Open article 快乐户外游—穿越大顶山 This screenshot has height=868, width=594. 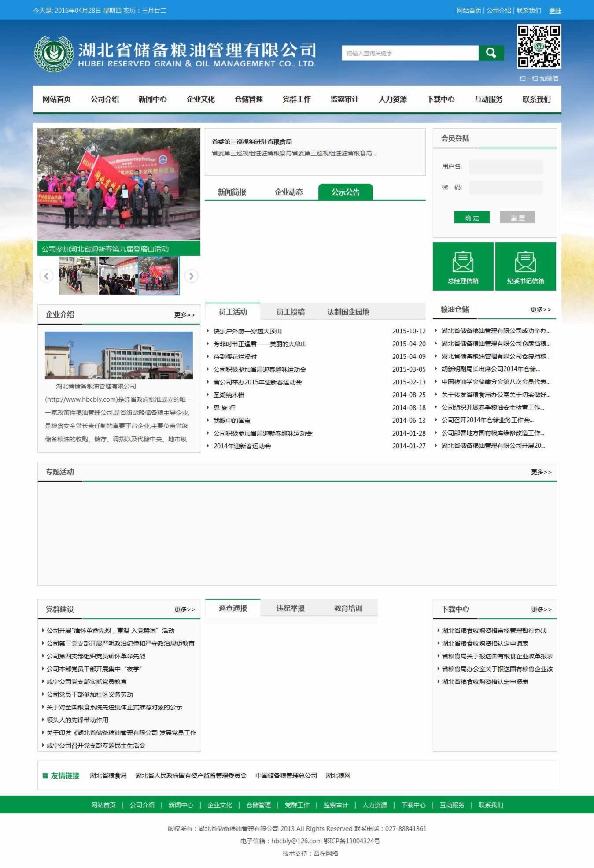point(247,331)
